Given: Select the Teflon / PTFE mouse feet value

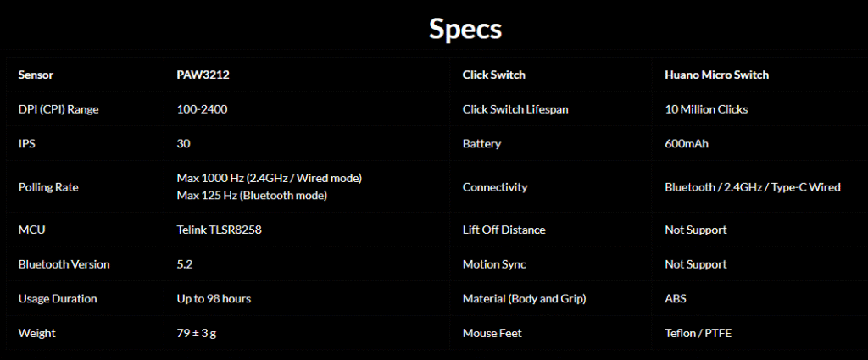Looking at the screenshot, I should pos(698,334).
